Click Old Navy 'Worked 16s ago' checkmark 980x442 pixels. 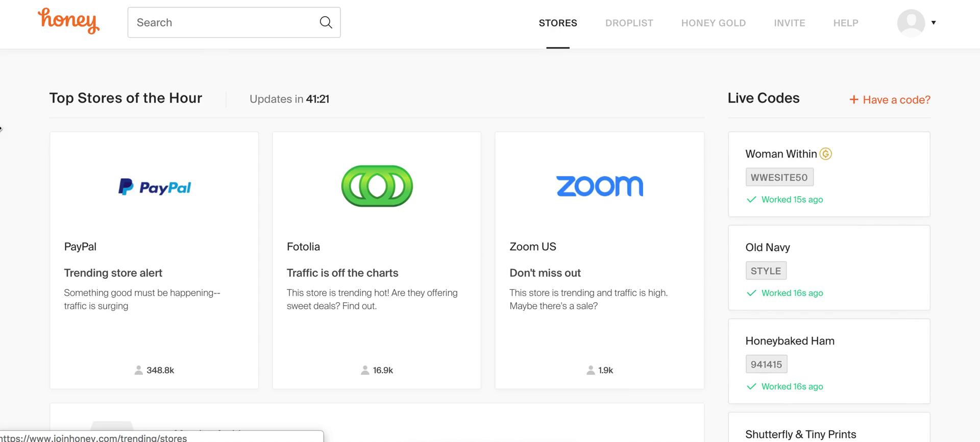751,293
